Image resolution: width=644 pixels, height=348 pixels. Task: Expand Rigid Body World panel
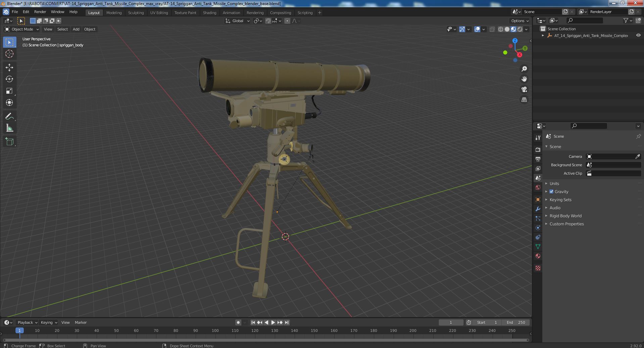click(565, 216)
